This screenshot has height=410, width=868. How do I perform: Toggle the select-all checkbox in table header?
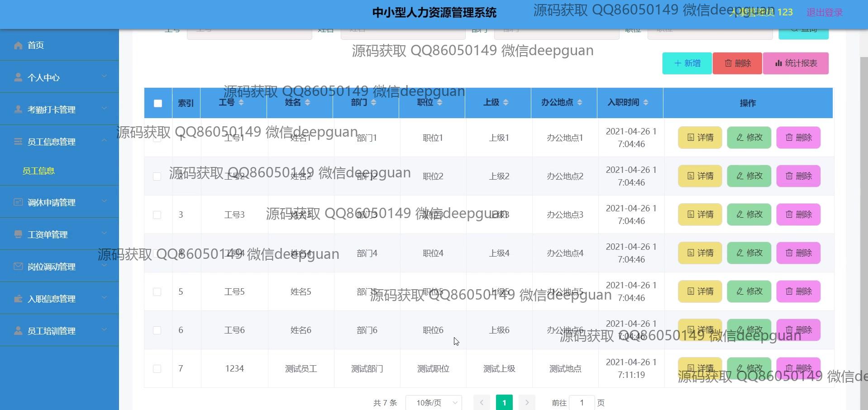click(x=158, y=103)
